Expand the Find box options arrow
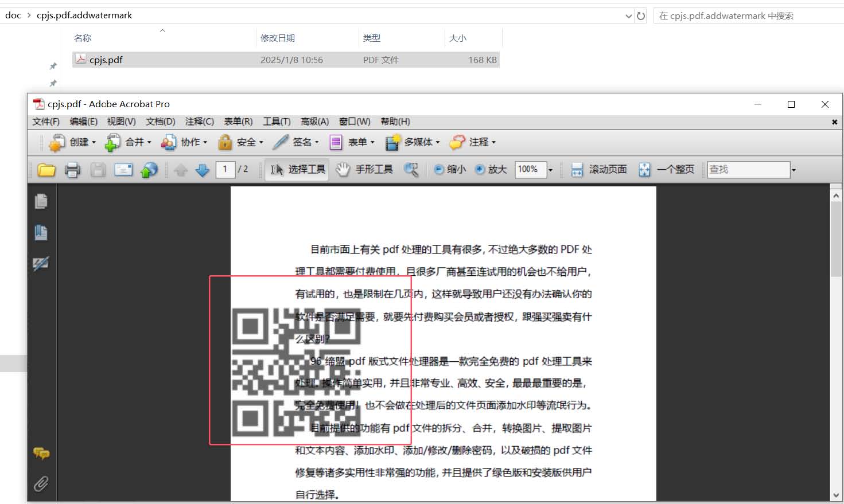This screenshot has width=844, height=504. pos(794,170)
